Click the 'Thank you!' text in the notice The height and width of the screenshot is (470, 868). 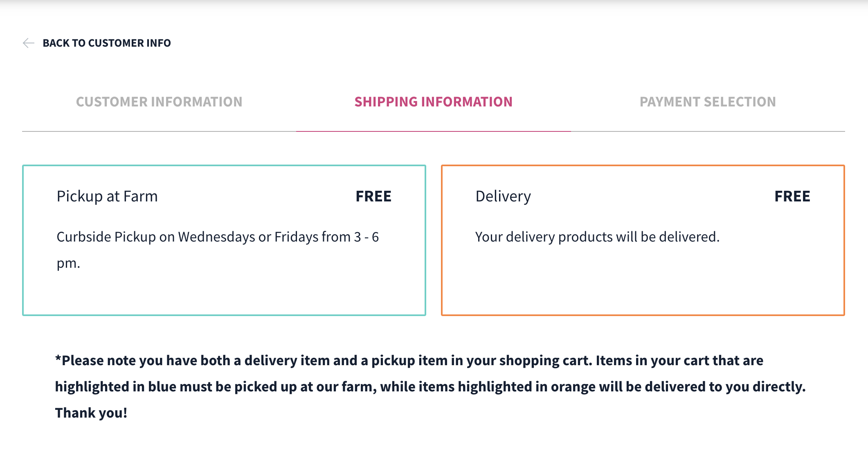tap(91, 413)
